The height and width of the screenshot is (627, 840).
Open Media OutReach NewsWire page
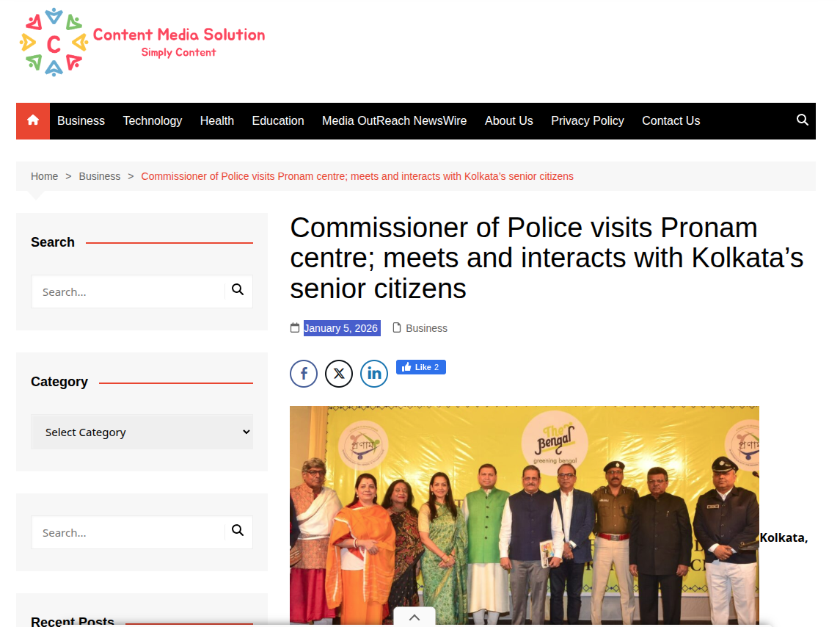click(x=394, y=120)
